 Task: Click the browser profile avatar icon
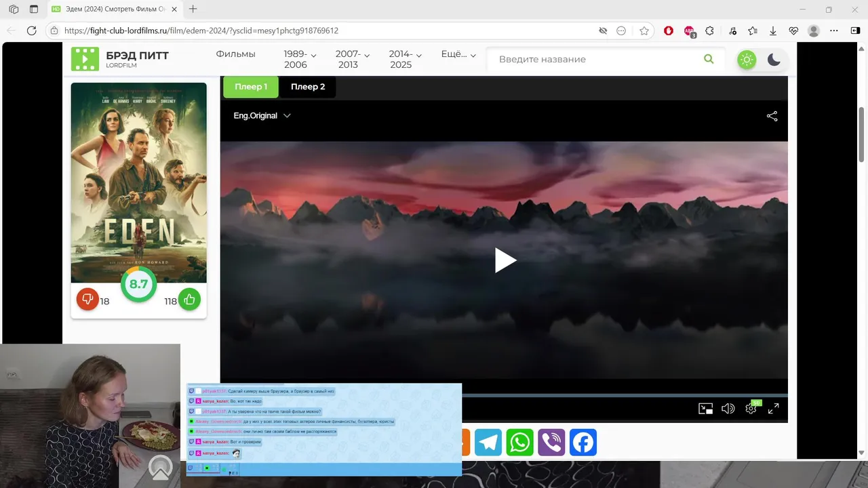814,30
